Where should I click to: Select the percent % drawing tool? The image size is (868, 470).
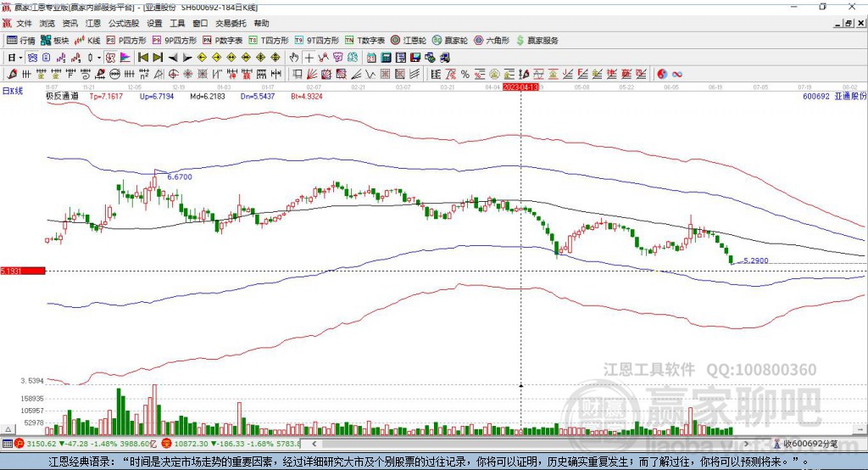point(465,75)
